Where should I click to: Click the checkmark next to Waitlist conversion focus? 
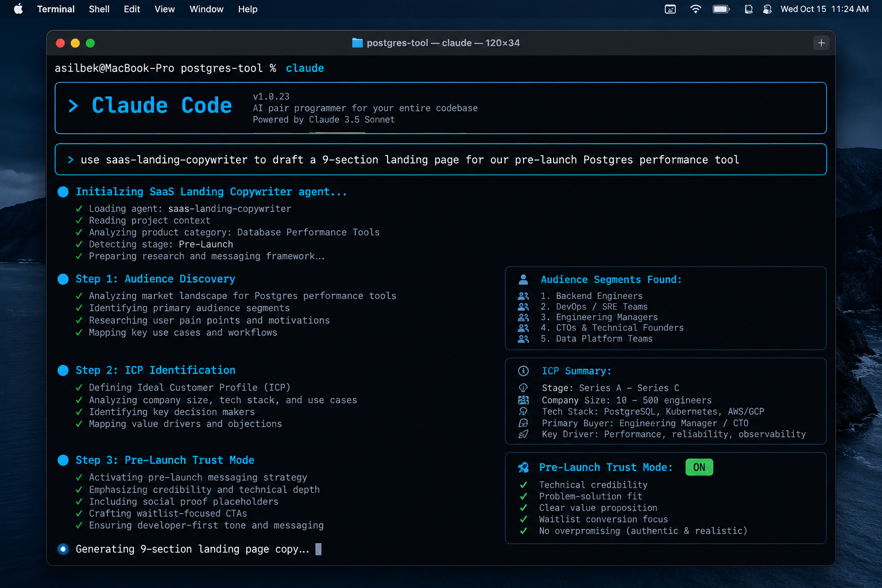tap(523, 520)
